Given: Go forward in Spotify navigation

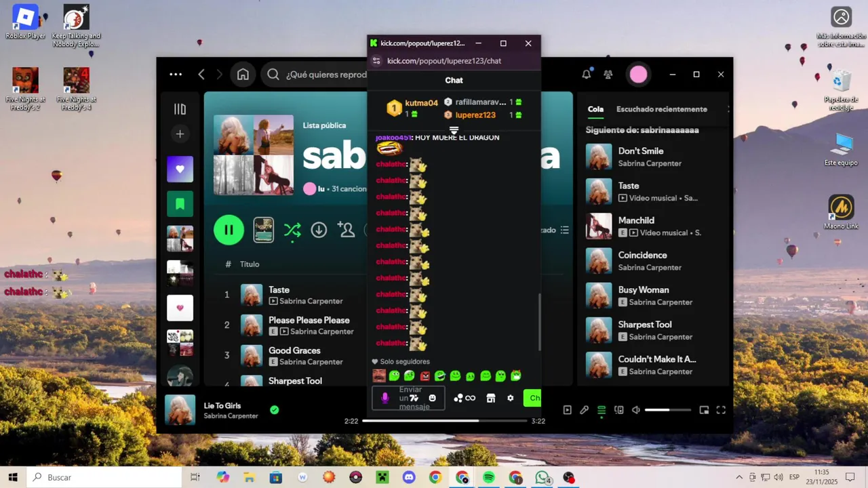Looking at the screenshot, I should [219, 75].
